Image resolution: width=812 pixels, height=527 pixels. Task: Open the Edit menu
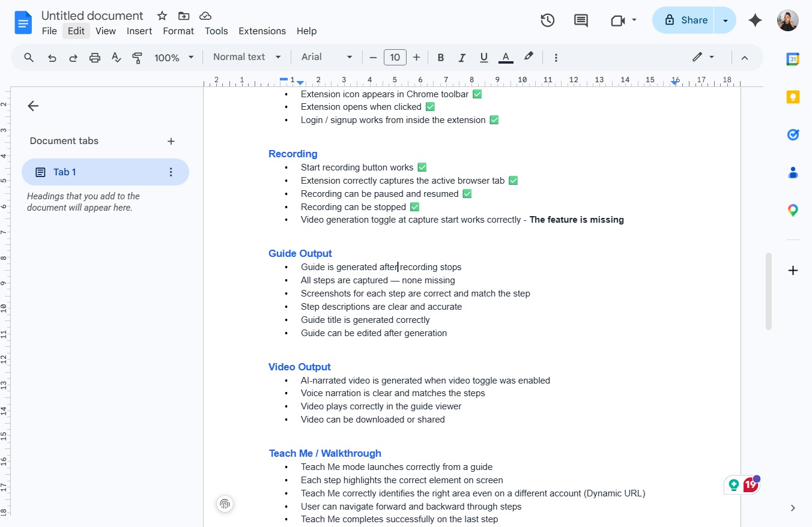(76, 31)
